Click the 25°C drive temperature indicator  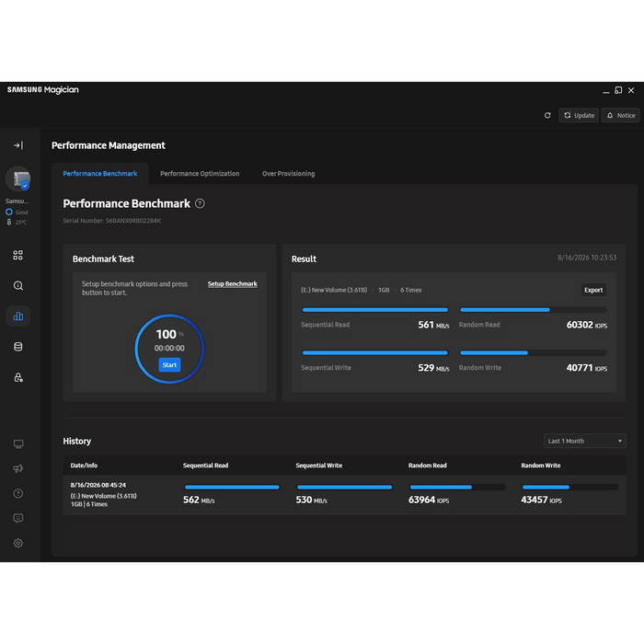17,223
